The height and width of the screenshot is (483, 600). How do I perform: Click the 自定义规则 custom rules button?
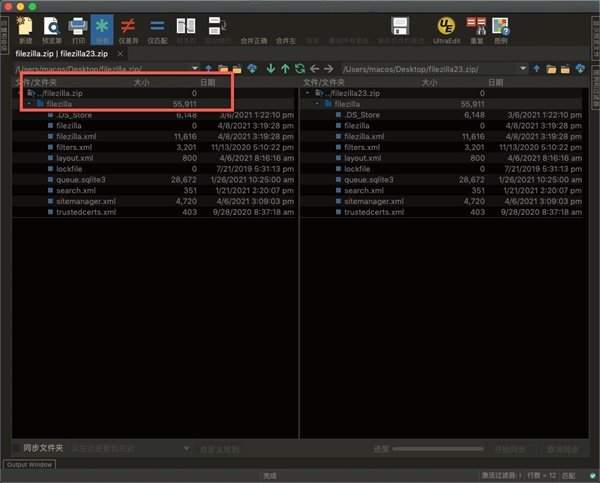click(x=220, y=450)
